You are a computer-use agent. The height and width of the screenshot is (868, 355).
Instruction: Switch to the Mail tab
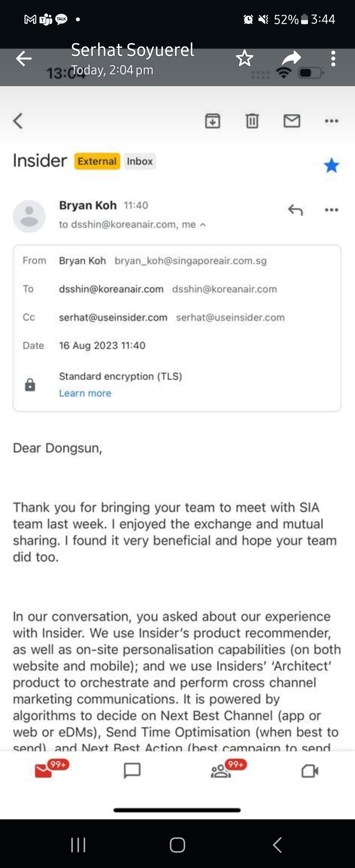click(x=44, y=771)
